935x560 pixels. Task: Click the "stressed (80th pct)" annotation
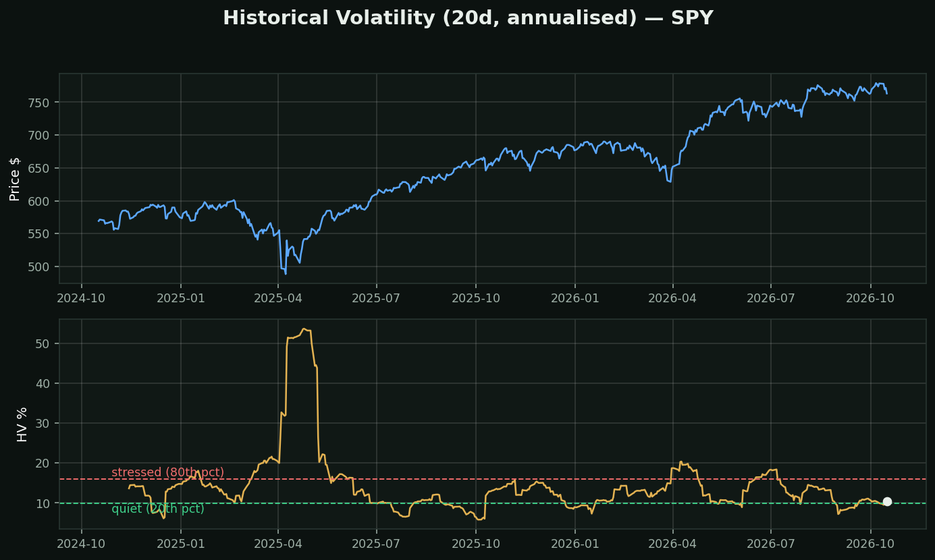click(167, 472)
